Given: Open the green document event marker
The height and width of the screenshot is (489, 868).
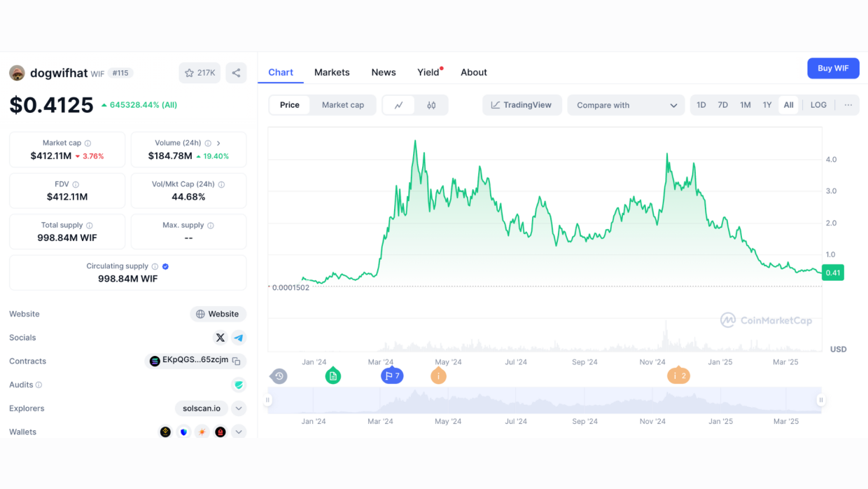Looking at the screenshot, I should click(x=333, y=376).
